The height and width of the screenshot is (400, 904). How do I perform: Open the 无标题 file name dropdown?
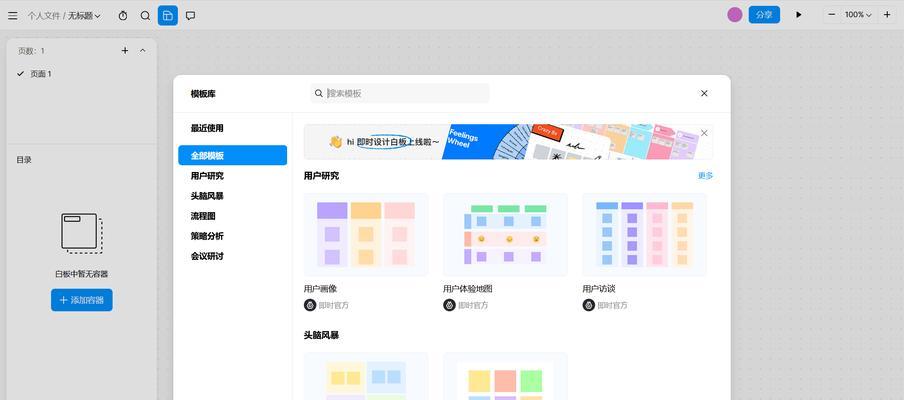84,16
